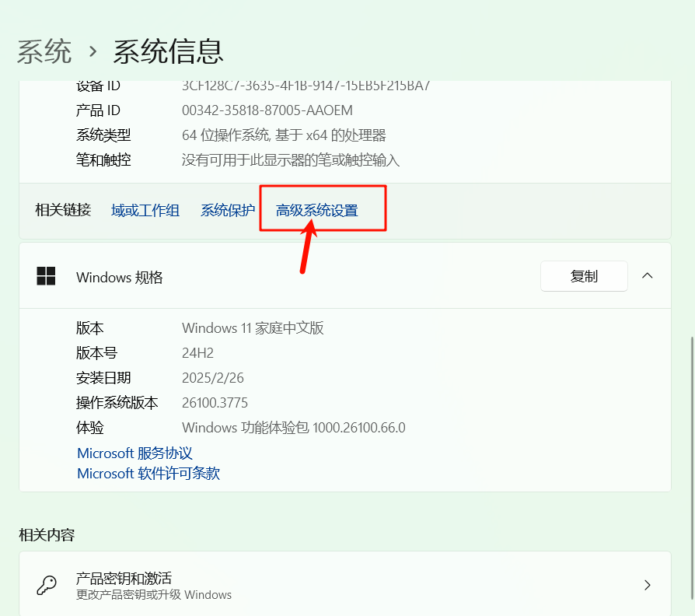The width and height of the screenshot is (695, 616).
Task: Click the 操作系统版本 label
Action: coord(117,403)
